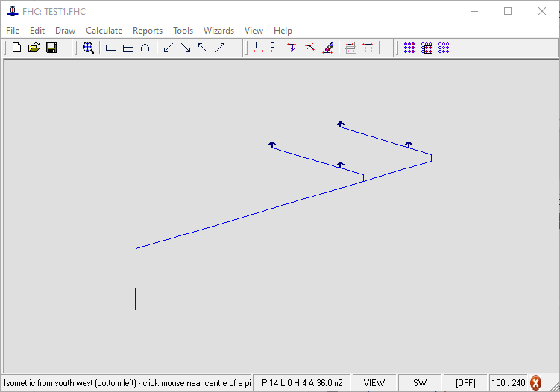Click the solid purple dots grid icon

tap(409, 48)
